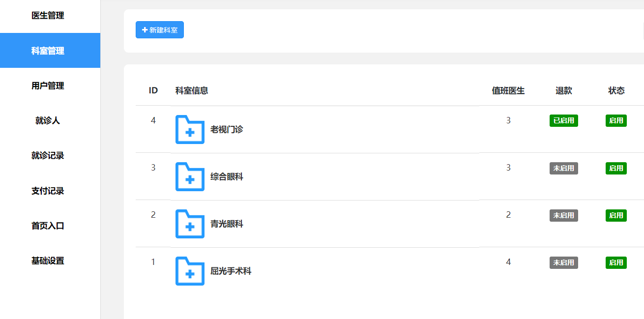Select 首页入口 in the sidebar

[48, 226]
